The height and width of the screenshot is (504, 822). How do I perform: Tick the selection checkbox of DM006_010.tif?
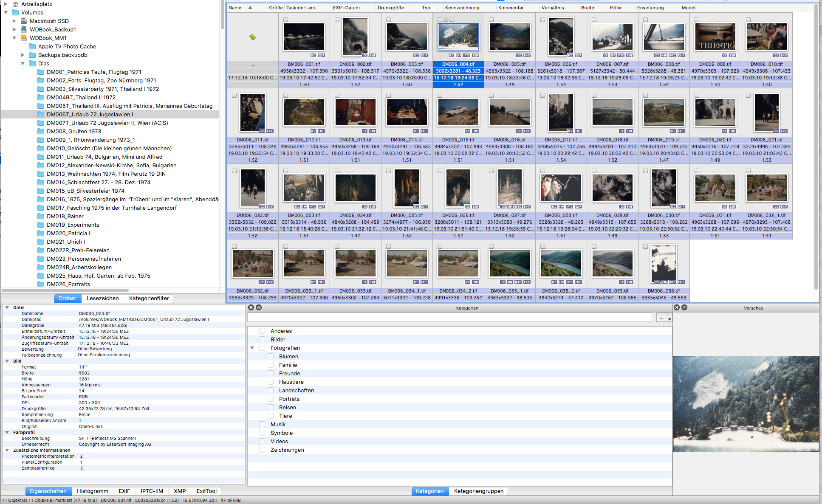click(748, 20)
